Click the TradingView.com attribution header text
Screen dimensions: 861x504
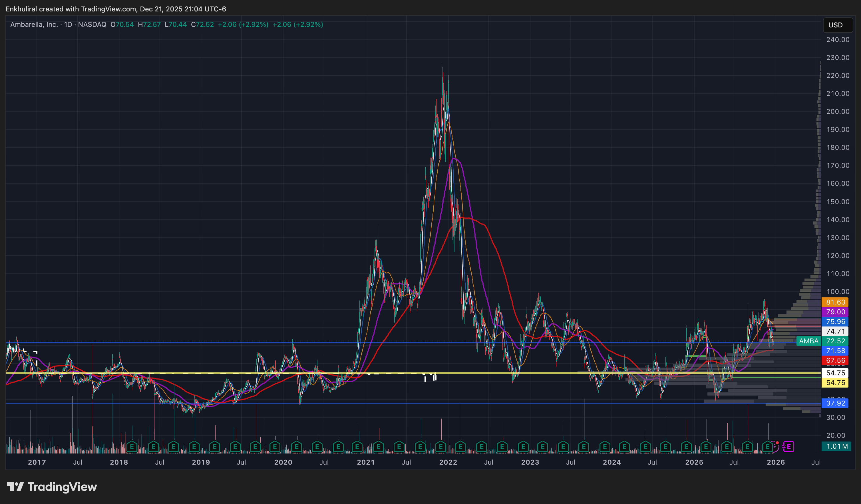pyautogui.click(x=109, y=9)
